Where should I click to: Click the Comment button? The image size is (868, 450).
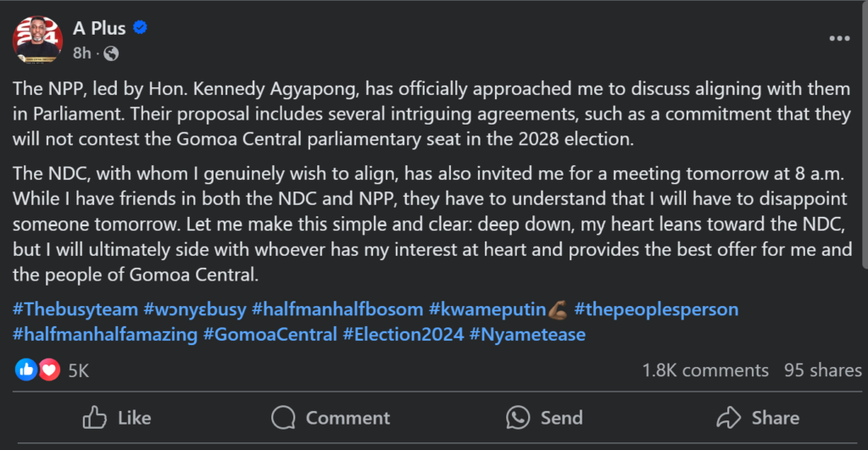(331, 418)
